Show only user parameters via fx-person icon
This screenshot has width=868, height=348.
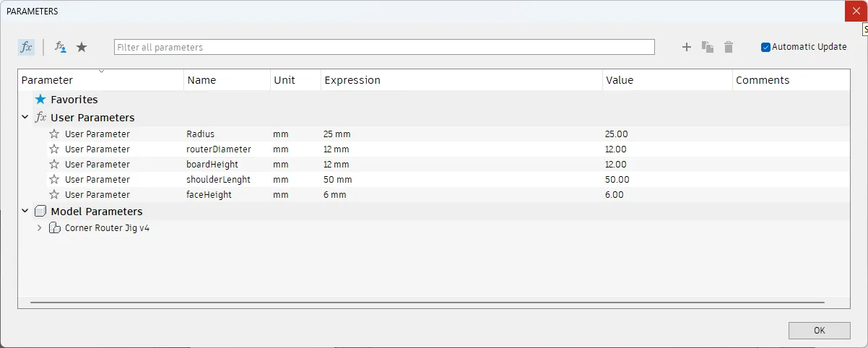[x=61, y=47]
